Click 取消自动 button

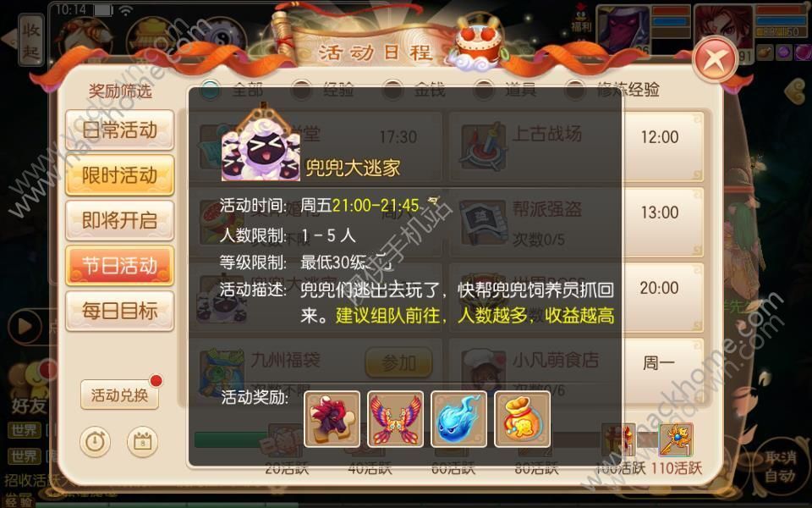tap(780, 466)
